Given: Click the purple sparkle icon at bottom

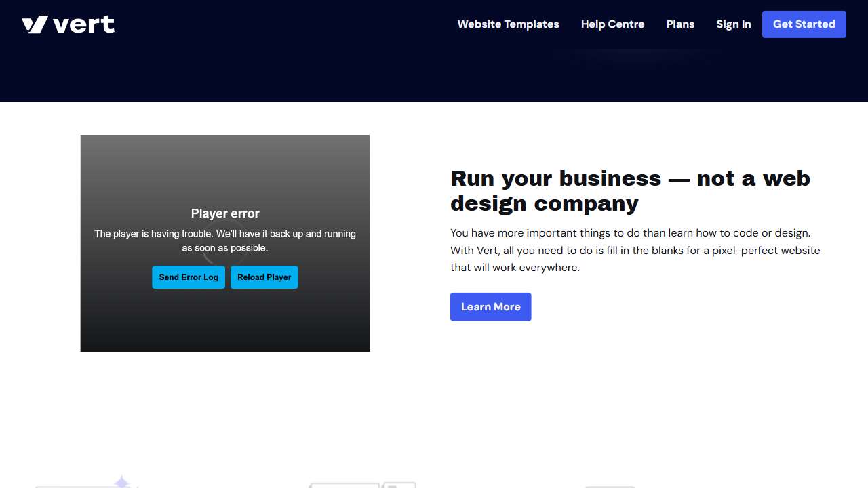Looking at the screenshot, I should pyautogui.click(x=121, y=482).
